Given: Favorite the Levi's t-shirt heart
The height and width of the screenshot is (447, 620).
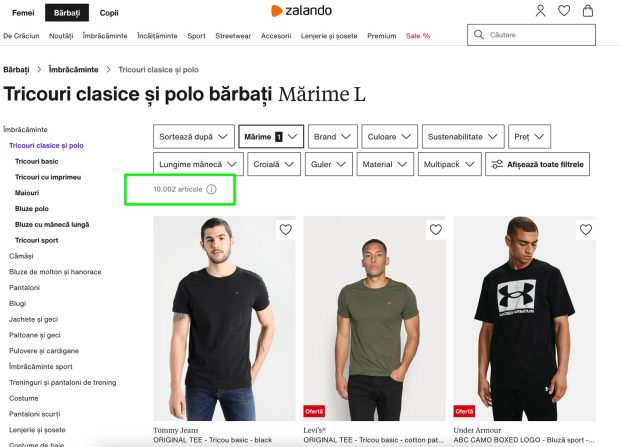Looking at the screenshot, I should coord(436,229).
